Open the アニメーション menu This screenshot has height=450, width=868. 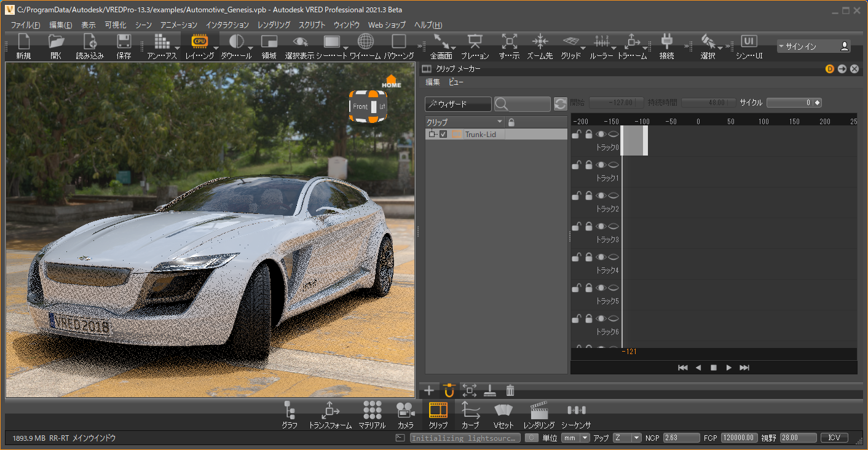coord(178,25)
